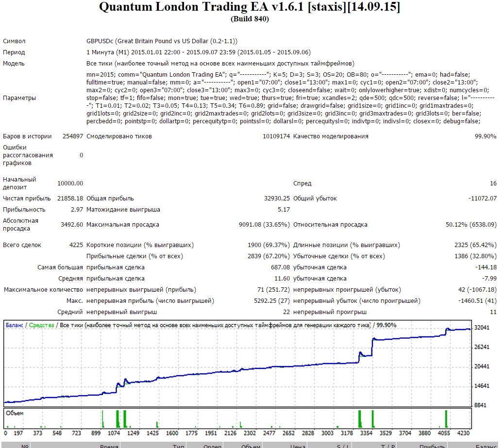Click the '(Build 840)' subtitle

(250, 19)
